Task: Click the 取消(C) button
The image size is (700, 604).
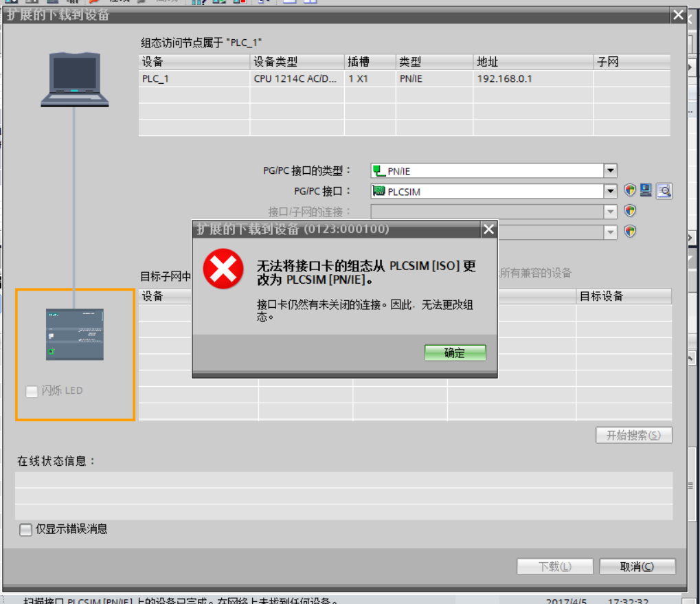Action: coord(637,566)
